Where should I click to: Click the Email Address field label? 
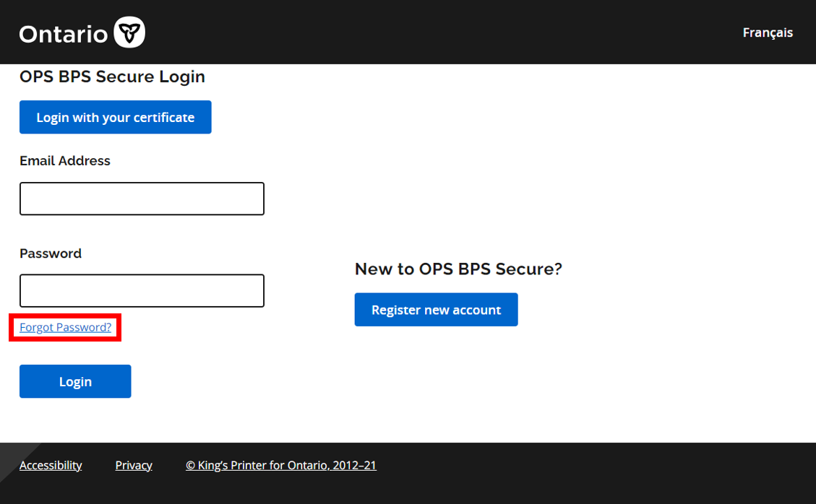click(65, 160)
